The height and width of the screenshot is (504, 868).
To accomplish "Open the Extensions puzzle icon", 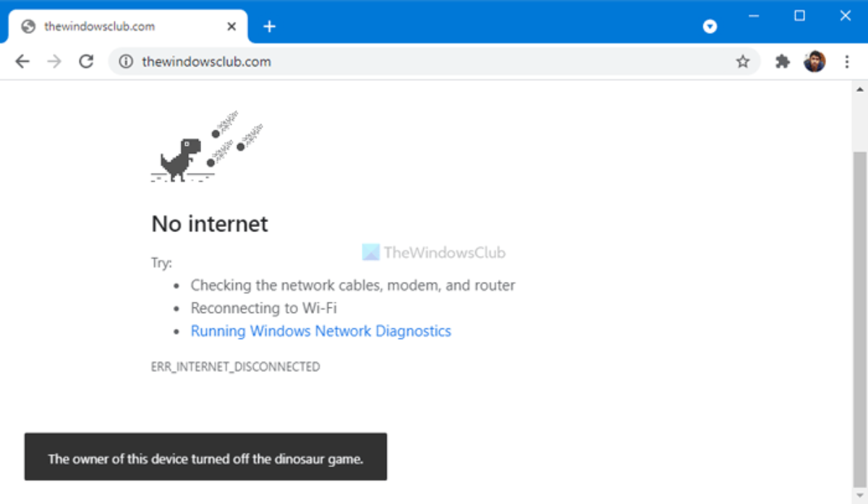I will coord(783,62).
